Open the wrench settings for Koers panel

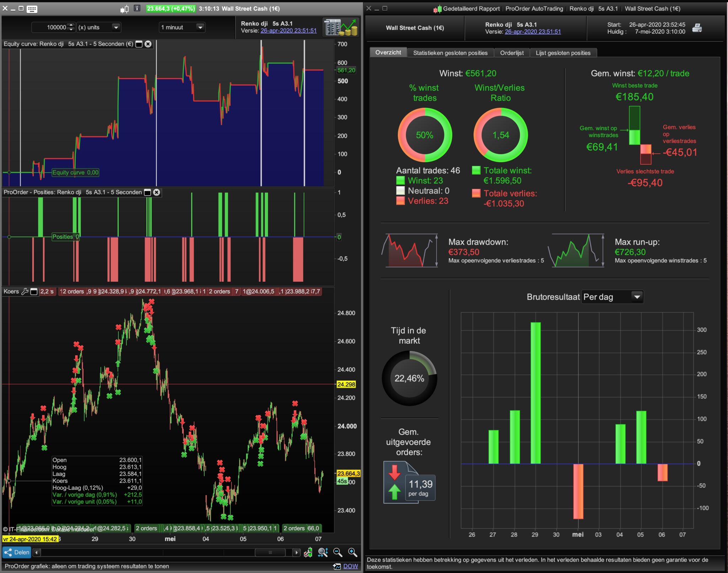pos(25,292)
